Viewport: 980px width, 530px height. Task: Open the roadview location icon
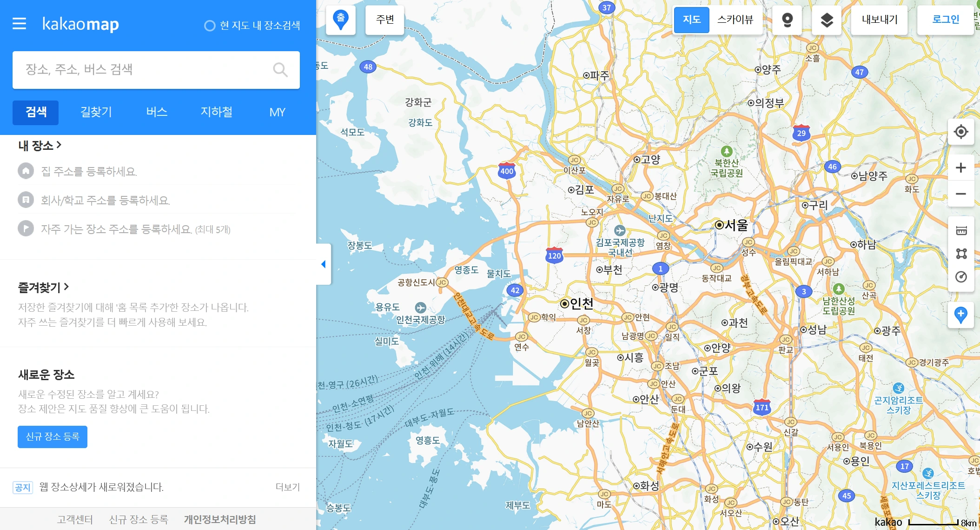[x=787, y=20]
